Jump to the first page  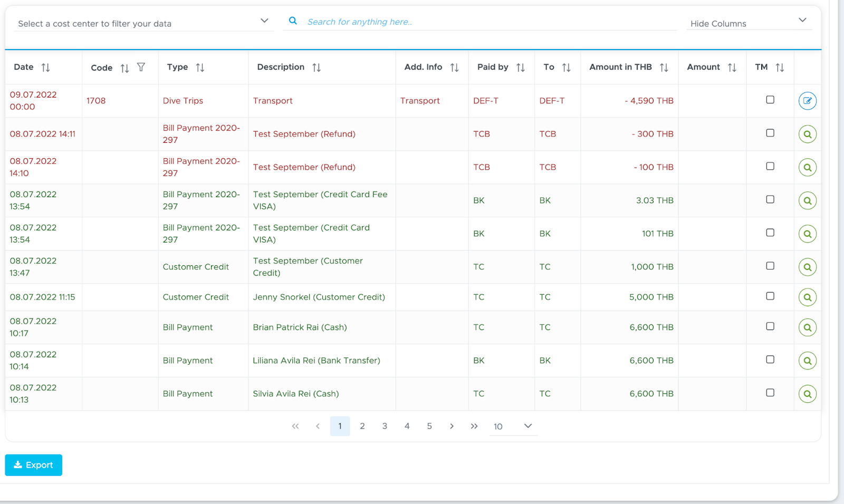(x=295, y=426)
